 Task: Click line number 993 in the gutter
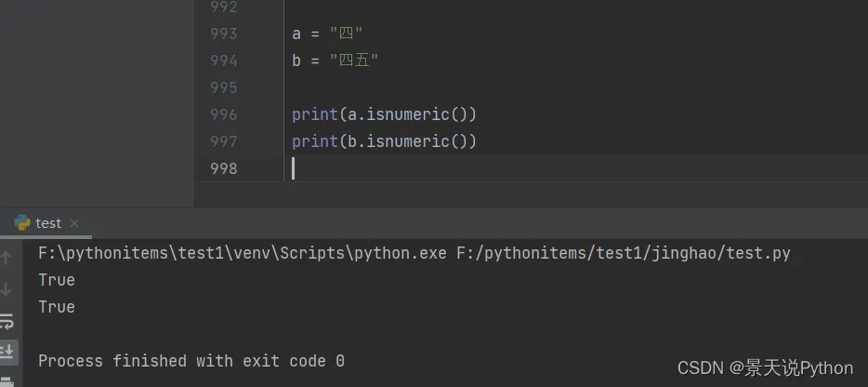[x=224, y=33]
